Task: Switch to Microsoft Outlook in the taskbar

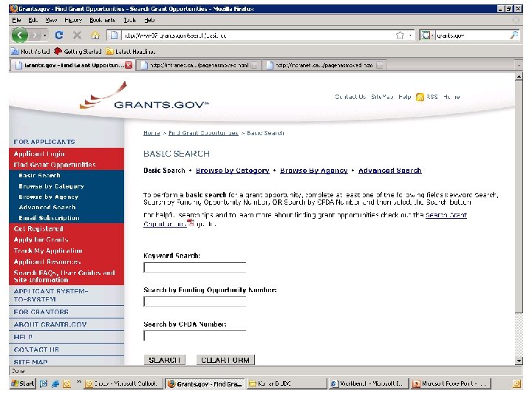Action: click(123, 383)
